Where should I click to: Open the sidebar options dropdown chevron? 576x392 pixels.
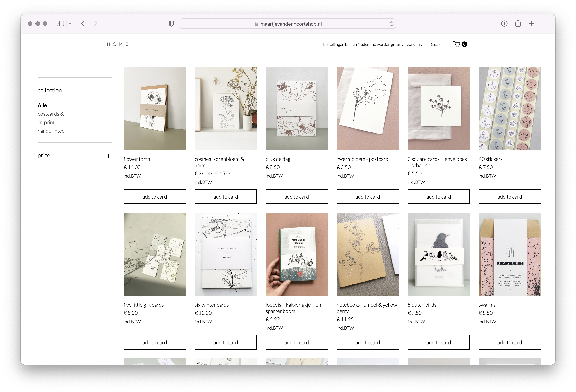pos(70,24)
